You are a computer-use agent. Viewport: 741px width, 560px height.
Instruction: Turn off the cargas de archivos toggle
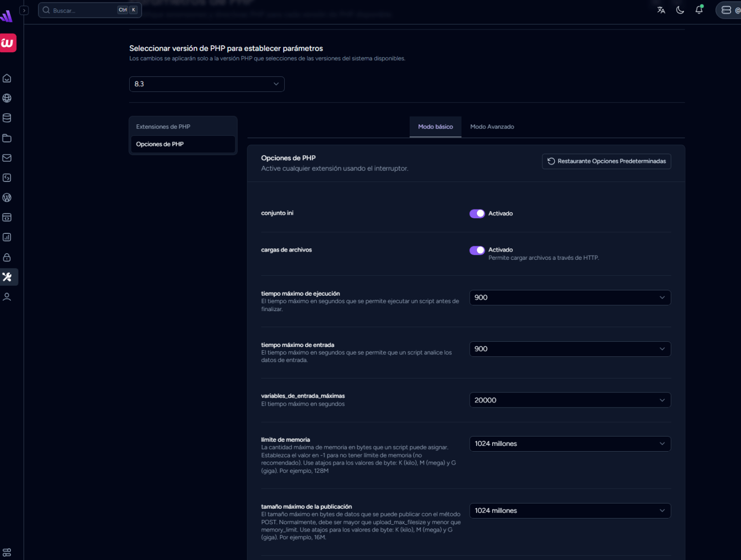pyautogui.click(x=477, y=250)
